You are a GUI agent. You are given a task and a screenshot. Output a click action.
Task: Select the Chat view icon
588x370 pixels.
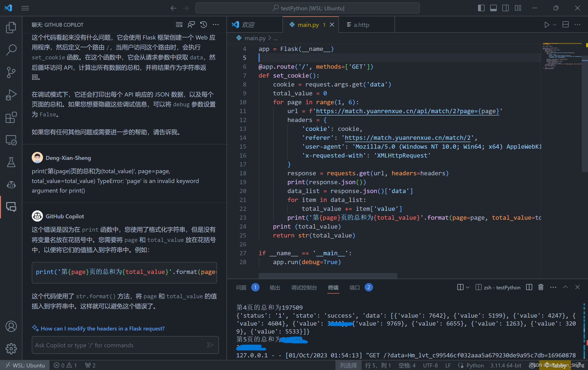click(11, 207)
